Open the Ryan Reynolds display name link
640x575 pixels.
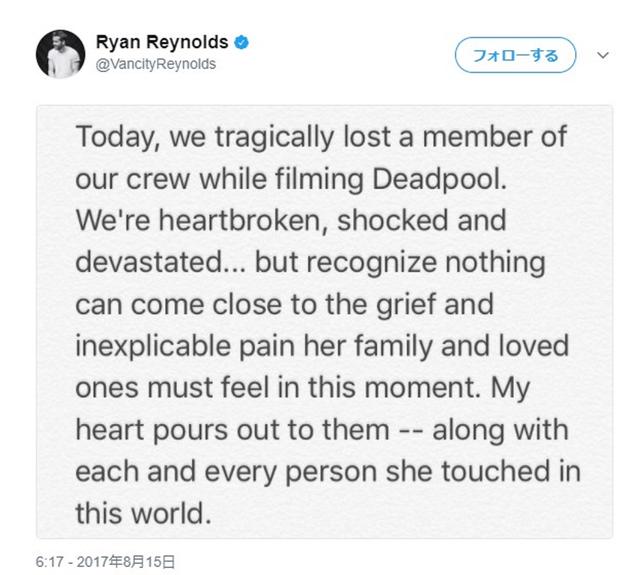[162, 42]
